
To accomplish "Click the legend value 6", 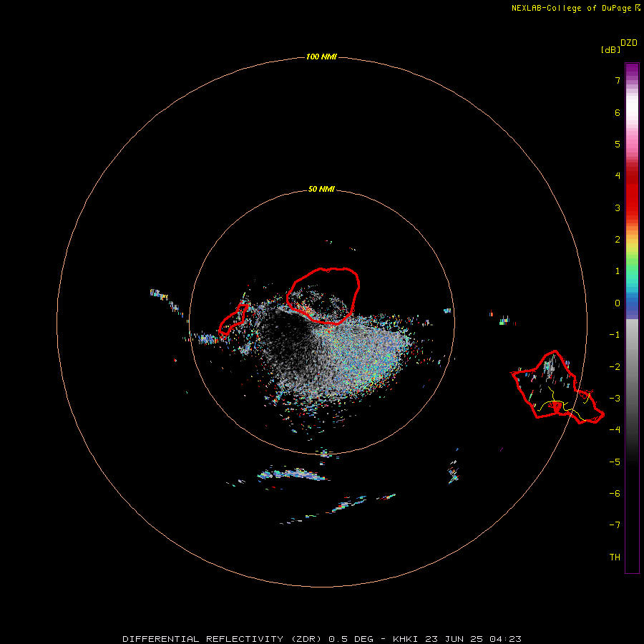I will coord(618,112).
